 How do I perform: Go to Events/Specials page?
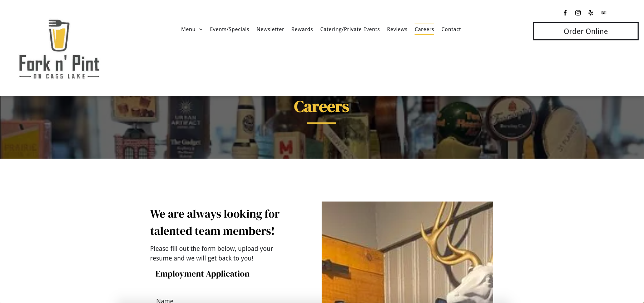tap(229, 29)
